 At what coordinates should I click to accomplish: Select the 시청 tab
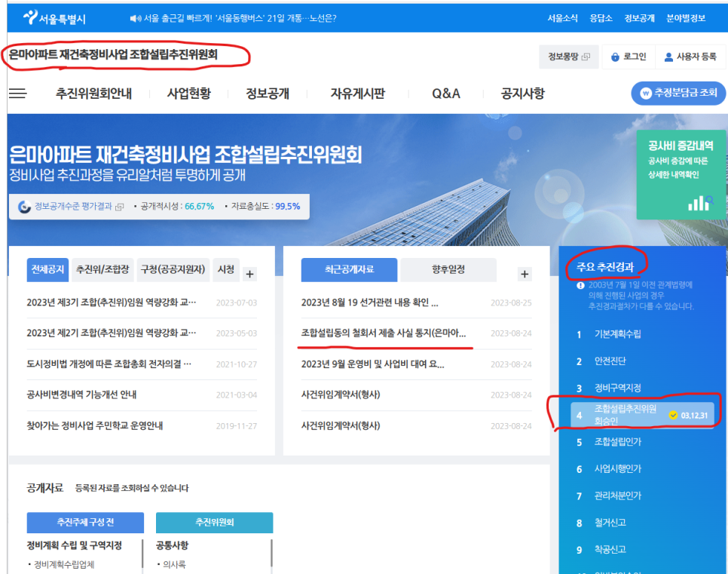[226, 269]
